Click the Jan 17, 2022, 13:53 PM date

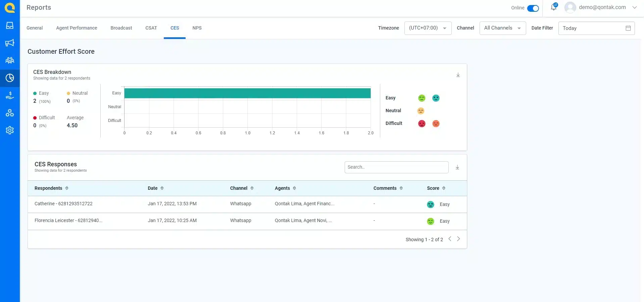tap(172, 204)
